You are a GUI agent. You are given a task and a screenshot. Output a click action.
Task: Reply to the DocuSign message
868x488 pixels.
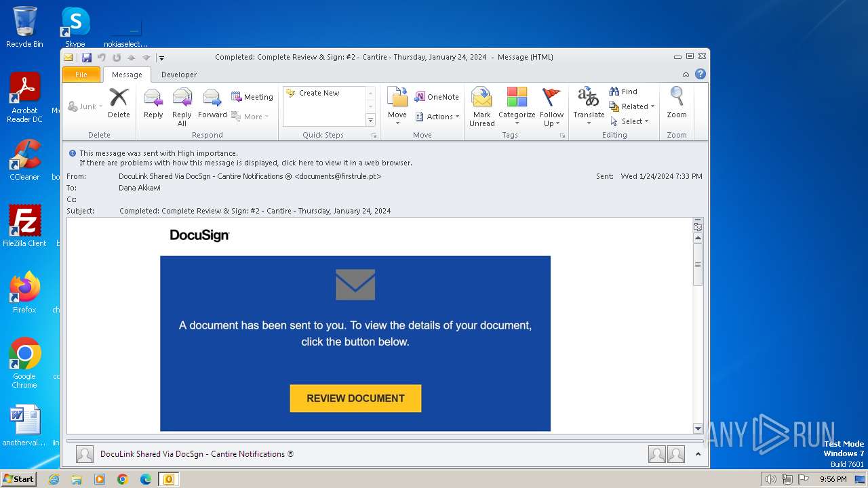(x=153, y=104)
